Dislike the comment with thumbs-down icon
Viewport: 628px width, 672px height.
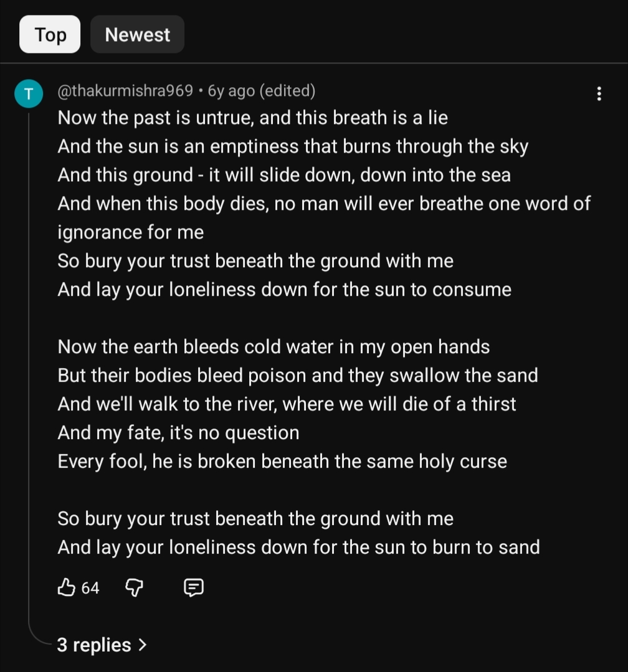pos(135,587)
